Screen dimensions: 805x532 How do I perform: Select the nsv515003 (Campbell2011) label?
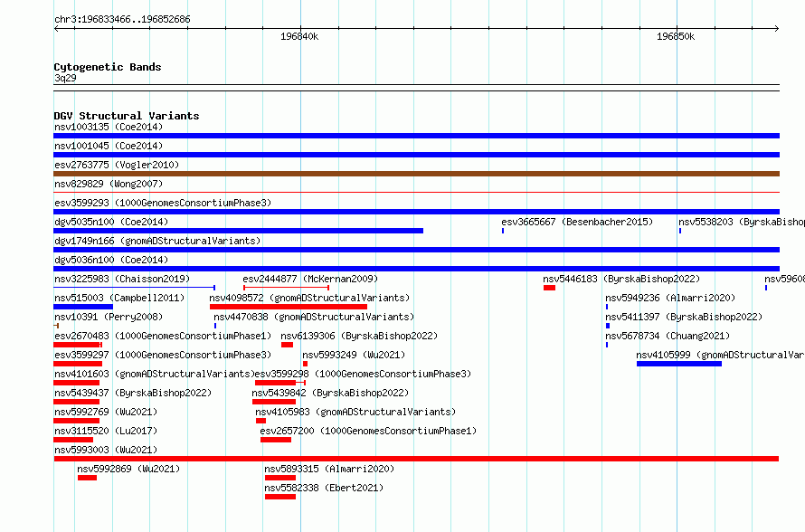(x=119, y=298)
